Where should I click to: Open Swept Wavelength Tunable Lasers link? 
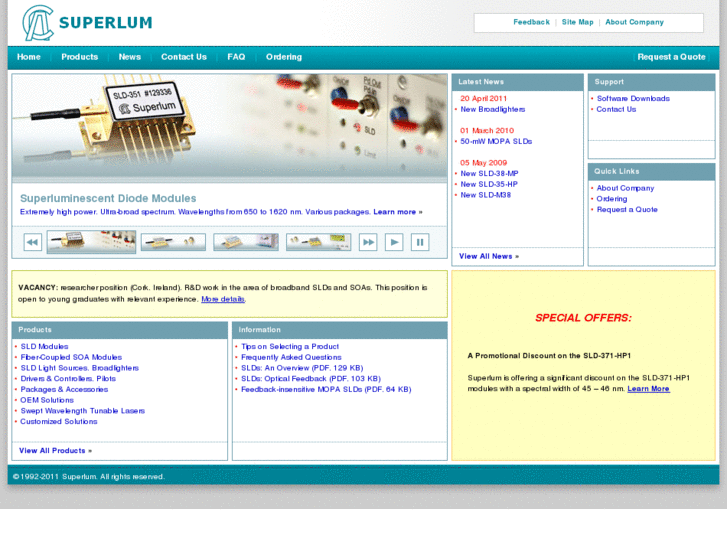coord(83,410)
